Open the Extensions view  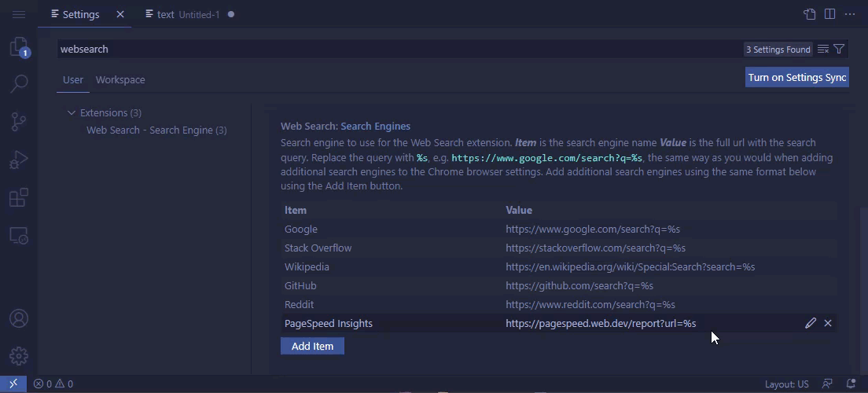(19, 197)
